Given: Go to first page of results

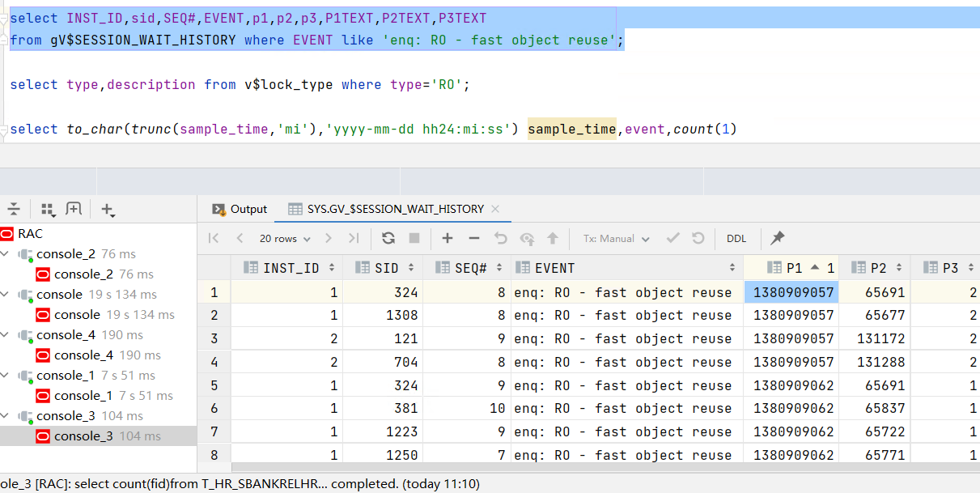Looking at the screenshot, I should tap(214, 238).
